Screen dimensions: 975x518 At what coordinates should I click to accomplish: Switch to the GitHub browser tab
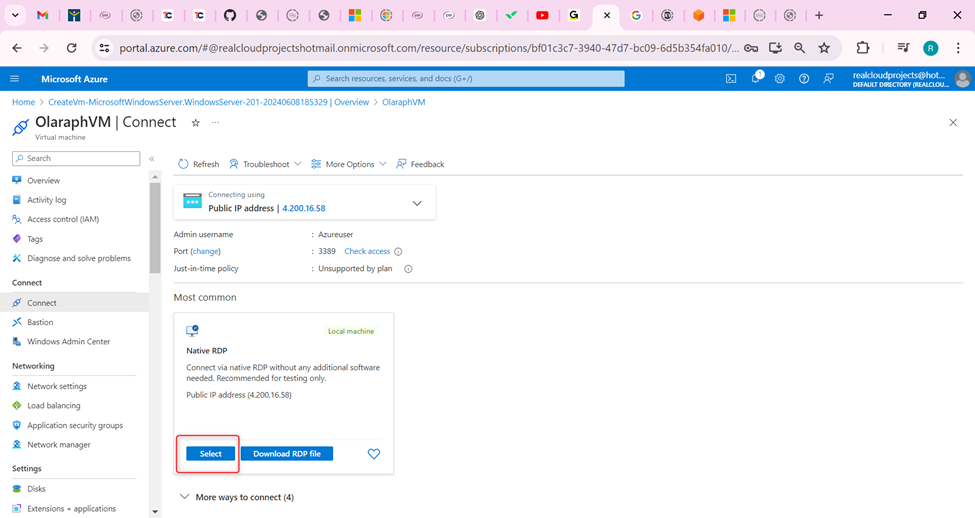tap(230, 15)
